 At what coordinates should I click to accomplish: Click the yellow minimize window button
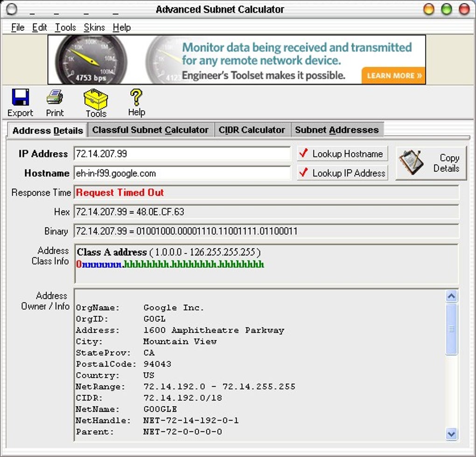pyautogui.click(x=429, y=9)
